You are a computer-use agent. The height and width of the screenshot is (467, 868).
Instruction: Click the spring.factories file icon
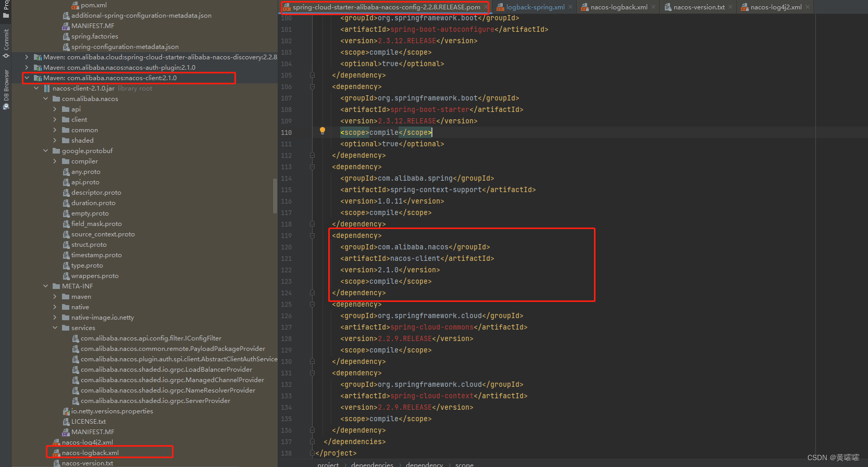[x=66, y=36]
